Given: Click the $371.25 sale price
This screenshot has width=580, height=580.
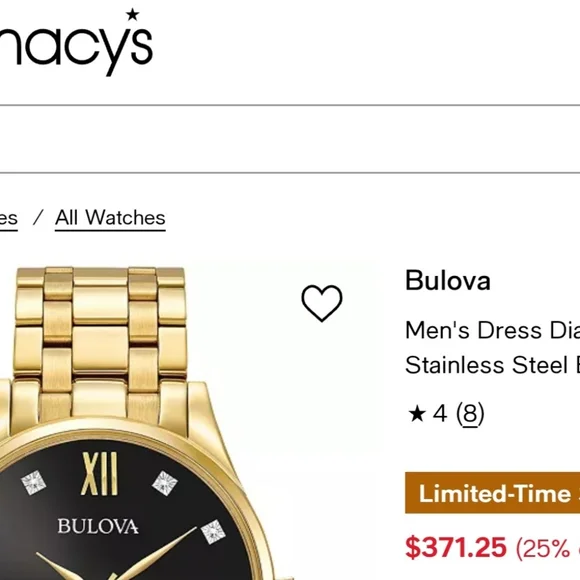Looking at the screenshot, I should [x=456, y=547].
